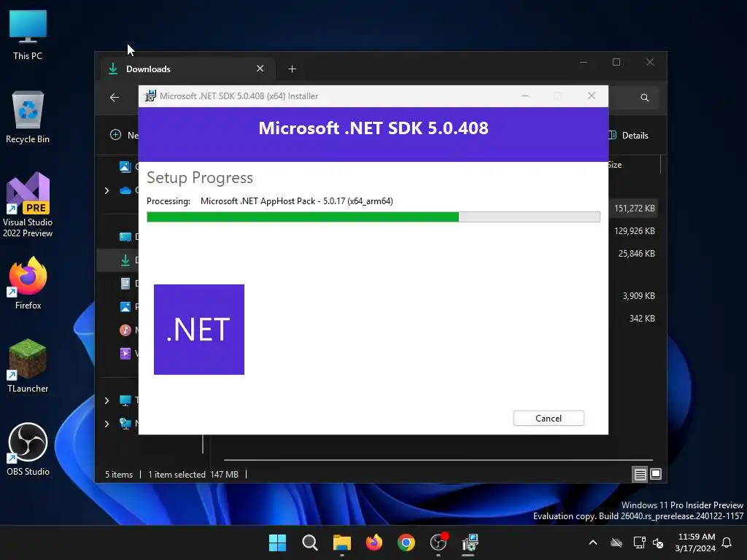Open the Windows Start menu
This screenshot has height=560, width=747.
[277, 542]
